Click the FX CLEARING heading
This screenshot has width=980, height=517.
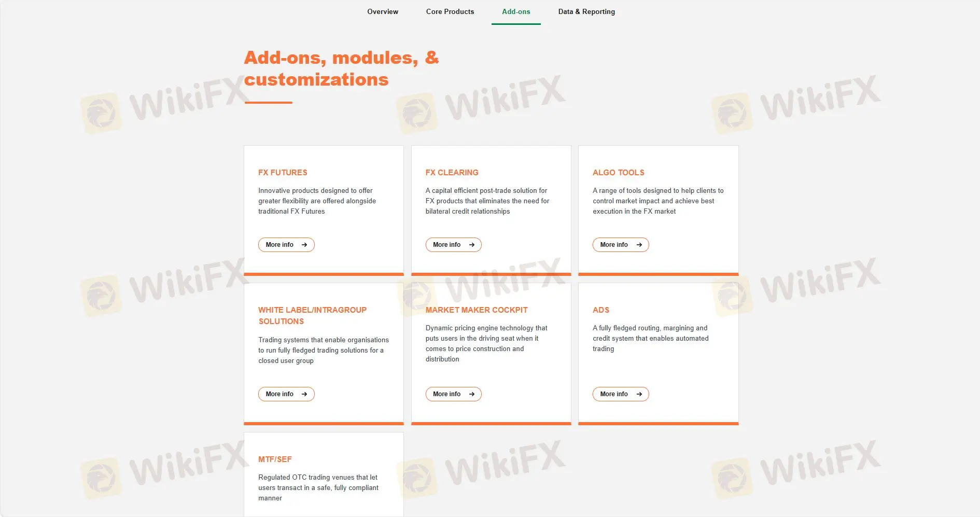(x=452, y=173)
